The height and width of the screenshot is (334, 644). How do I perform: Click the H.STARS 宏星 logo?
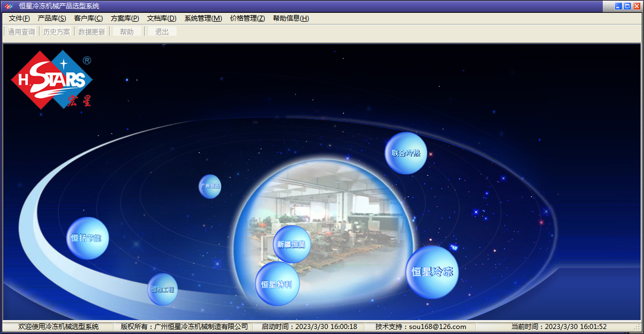52,80
